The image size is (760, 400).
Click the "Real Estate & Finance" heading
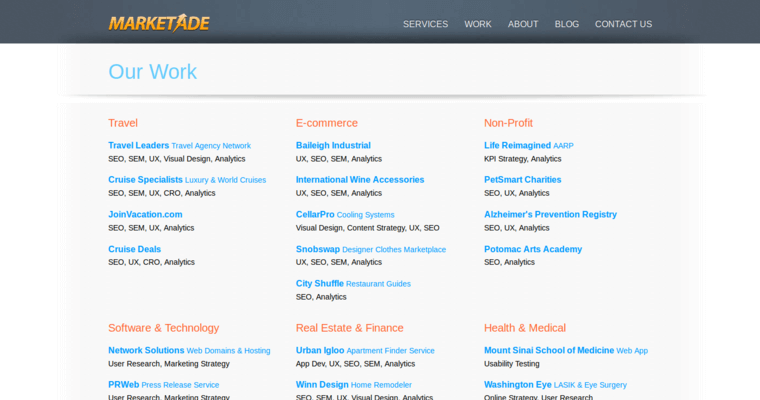[349, 328]
